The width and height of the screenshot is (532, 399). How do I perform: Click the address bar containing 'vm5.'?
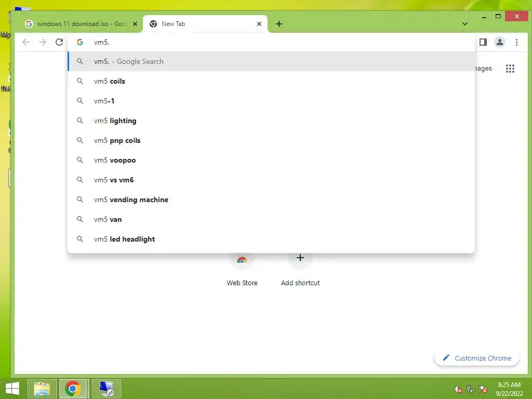click(271, 42)
